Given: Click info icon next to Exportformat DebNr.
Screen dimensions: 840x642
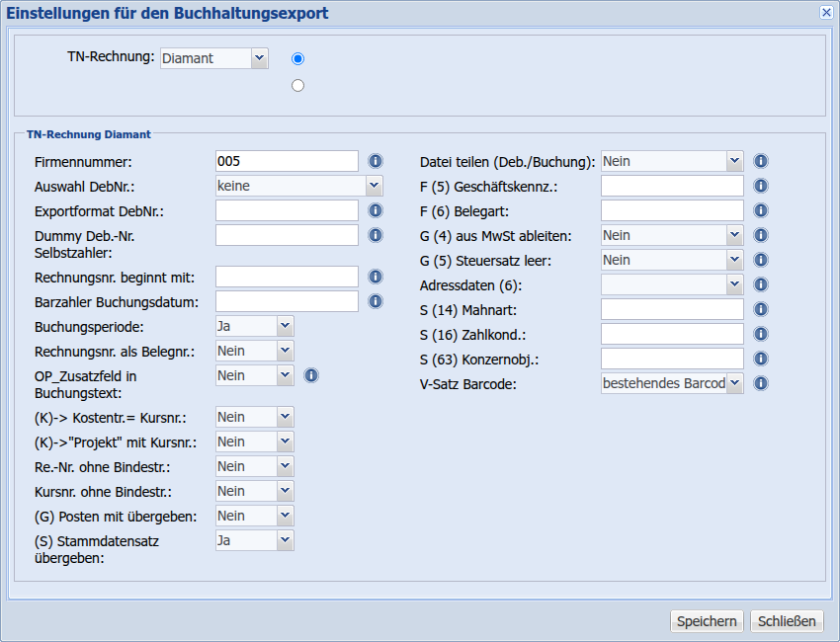Looking at the screenshot, I should 376,210.
